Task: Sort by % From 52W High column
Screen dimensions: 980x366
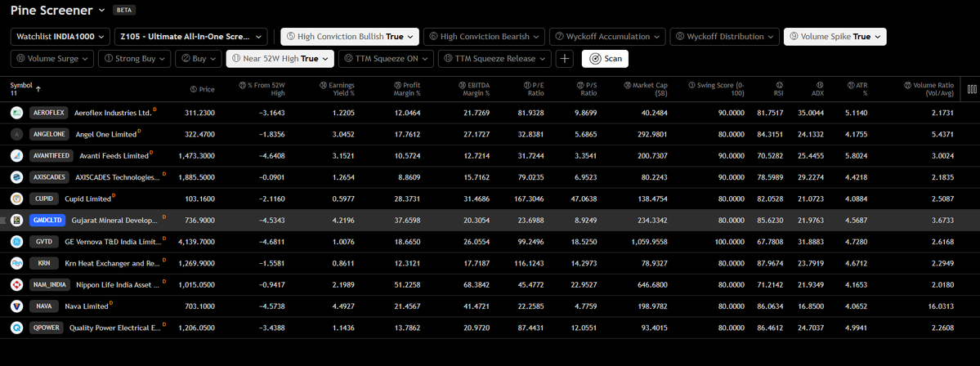Action: (262, 89)
